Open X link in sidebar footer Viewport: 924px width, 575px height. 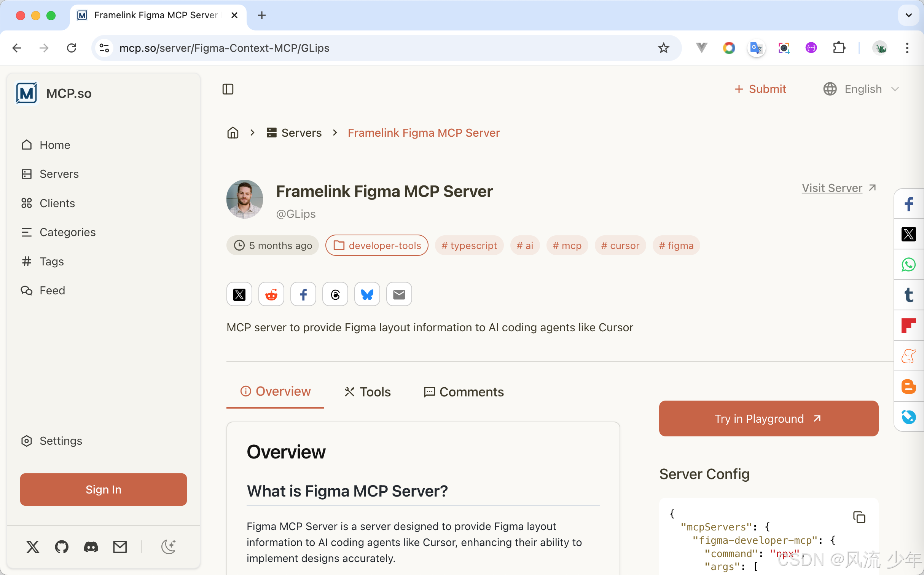pos(33,547)
